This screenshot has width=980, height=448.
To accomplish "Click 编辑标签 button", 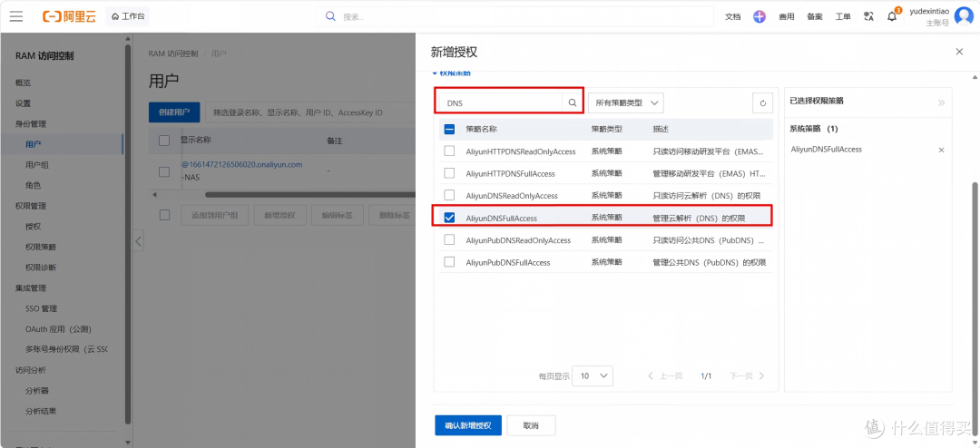I will [337, 215].
